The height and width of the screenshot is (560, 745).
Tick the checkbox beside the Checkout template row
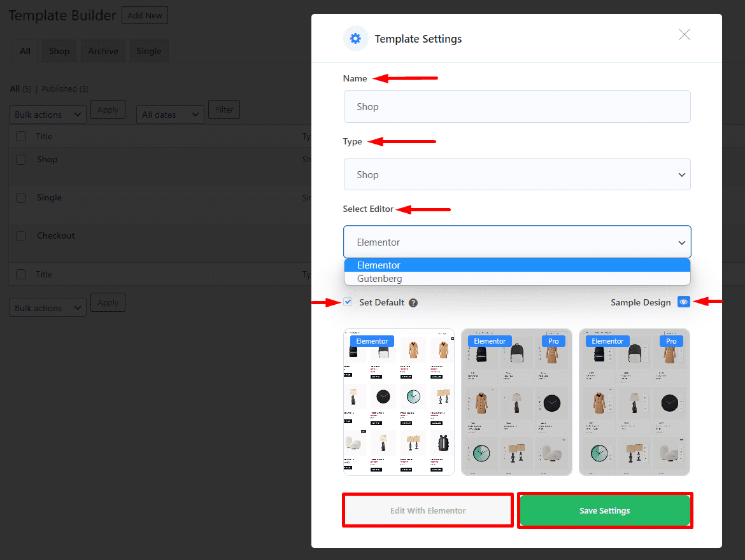click(x=21, y=236)
